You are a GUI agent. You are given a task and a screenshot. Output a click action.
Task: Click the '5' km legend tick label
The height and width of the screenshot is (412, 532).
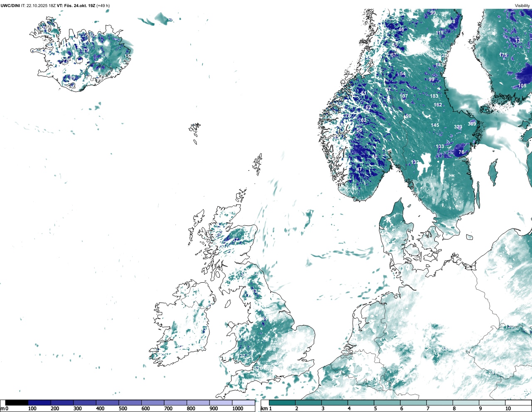click(x=375, y=409)
